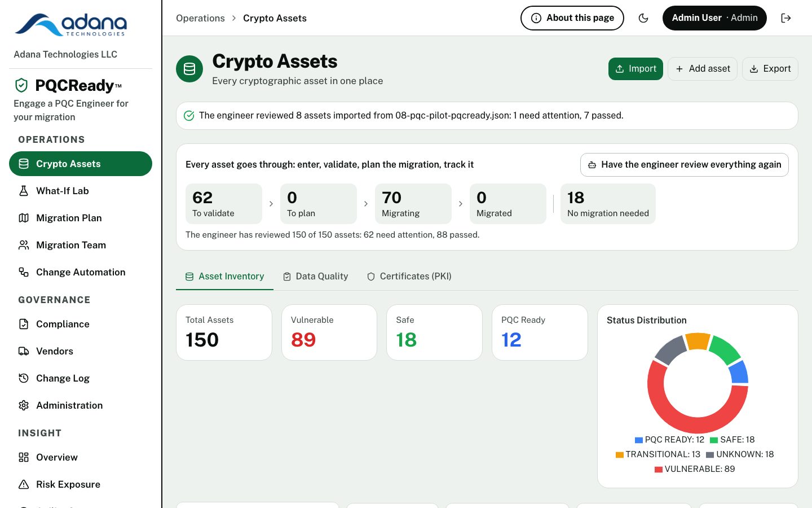Open the What-If Lab flask icon
812x508 pixels.
pos(24,191)
